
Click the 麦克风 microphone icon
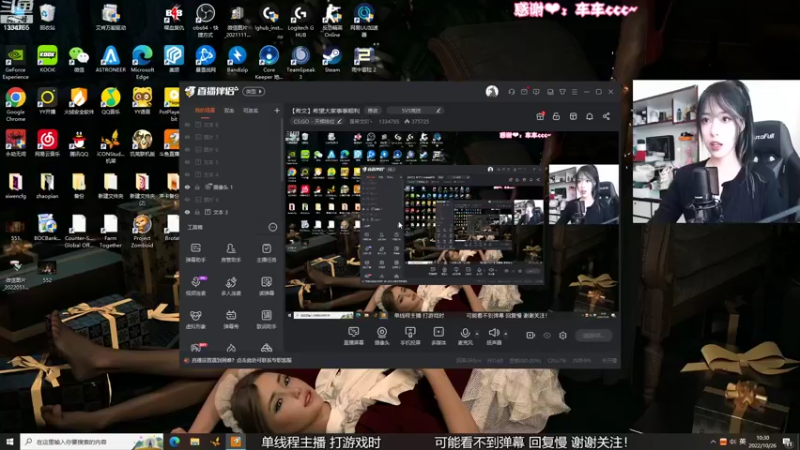click(465, 333)
